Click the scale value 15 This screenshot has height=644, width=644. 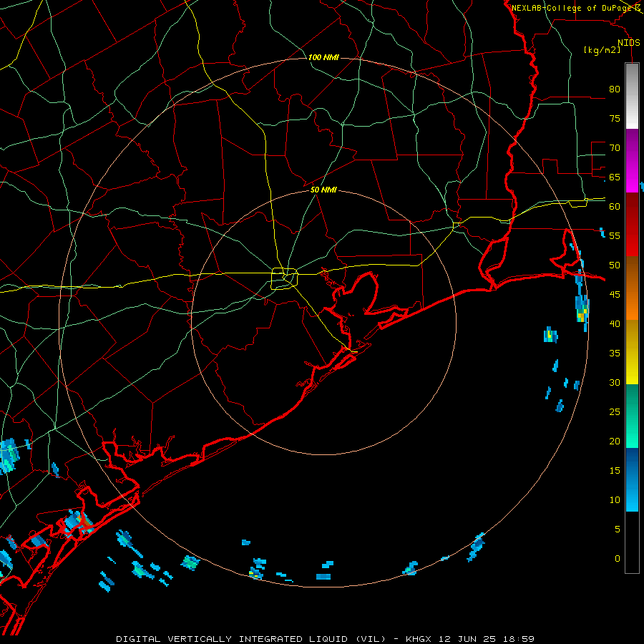pyautogui.click(x=615, y=471)
